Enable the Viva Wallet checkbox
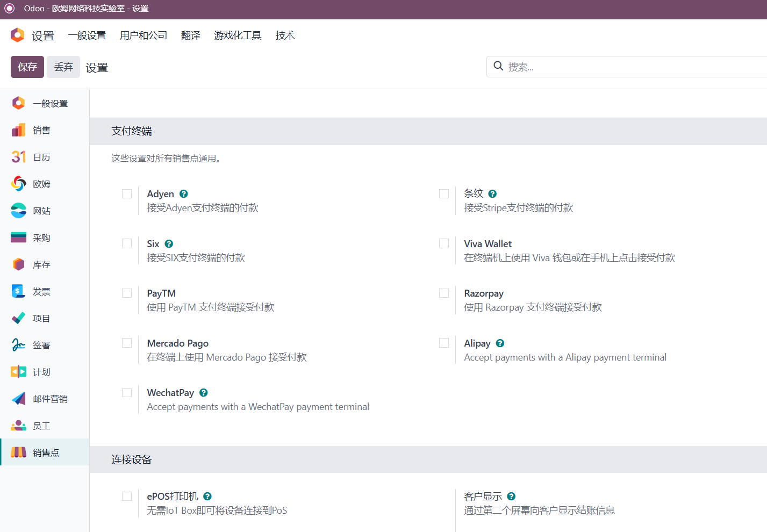Image resolution: width=767 pixels, height=532 pixels. coord(444,243)
